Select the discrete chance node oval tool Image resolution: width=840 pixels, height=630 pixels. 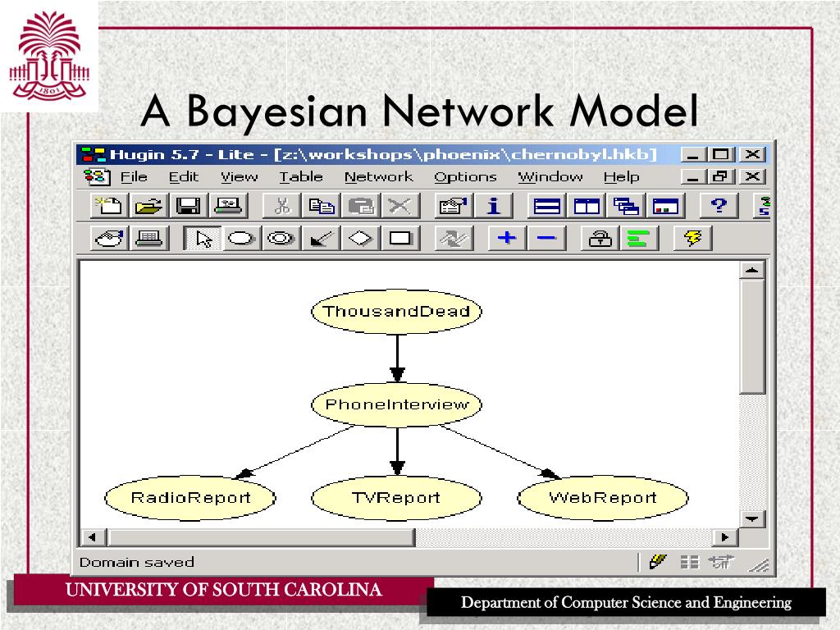[242, 239]
